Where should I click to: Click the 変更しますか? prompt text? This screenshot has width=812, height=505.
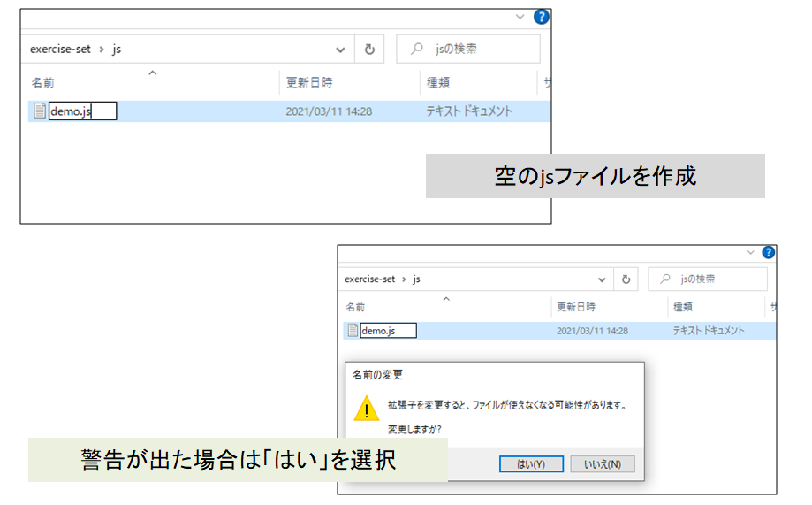tap(414, 429)
